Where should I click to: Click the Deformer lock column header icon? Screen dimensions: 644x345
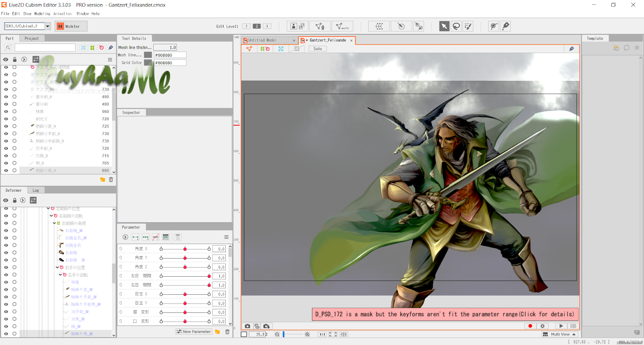14,200
